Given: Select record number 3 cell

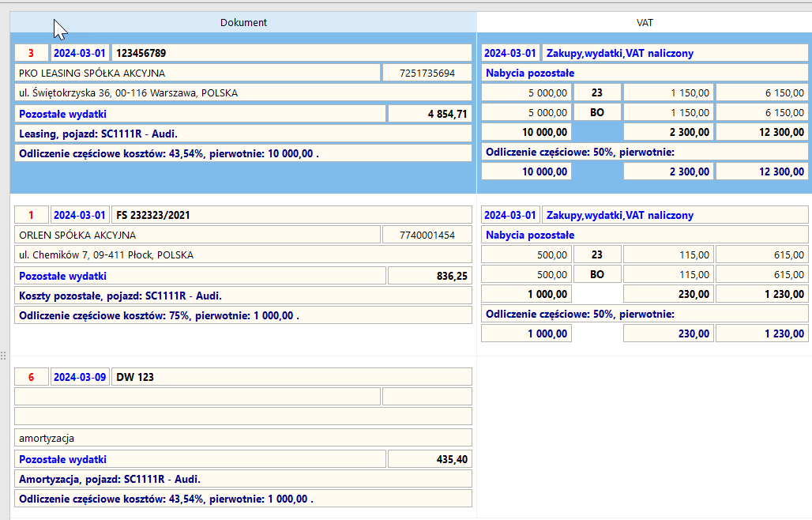Looking at the screenshot, I should 31,53.
